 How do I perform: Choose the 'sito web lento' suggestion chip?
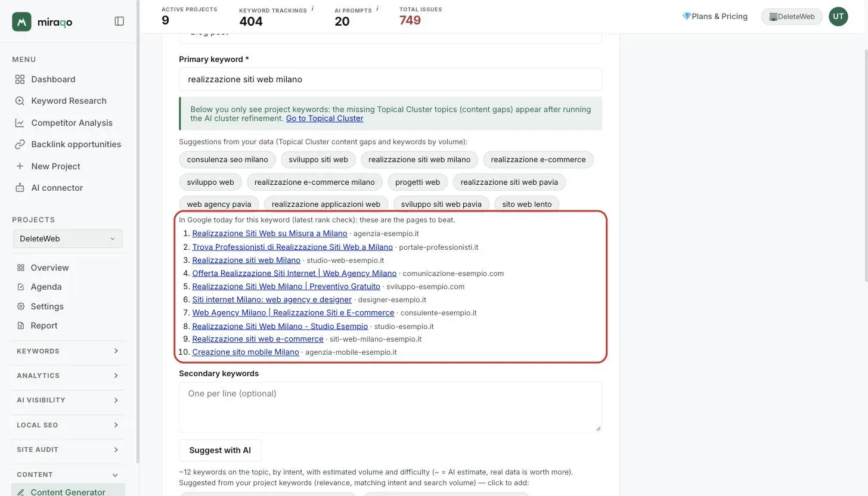pyautogui.click(x=526, y=204)
